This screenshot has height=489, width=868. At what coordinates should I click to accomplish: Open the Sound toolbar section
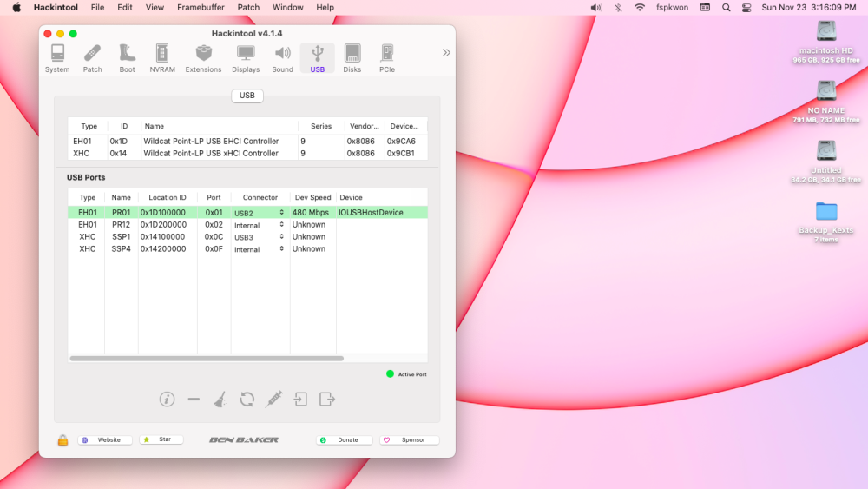click(282, 58)
